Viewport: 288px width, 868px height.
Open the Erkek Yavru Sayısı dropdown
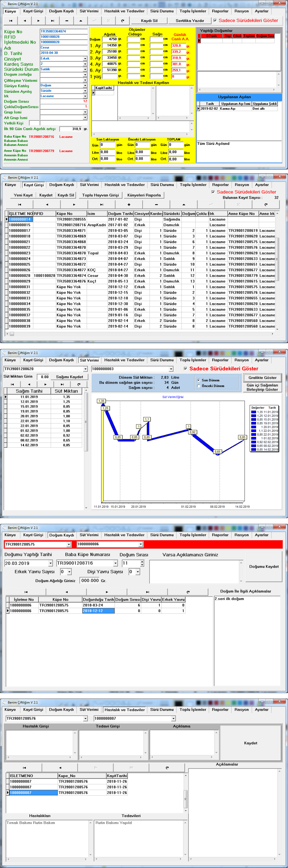tap(69, 571)
